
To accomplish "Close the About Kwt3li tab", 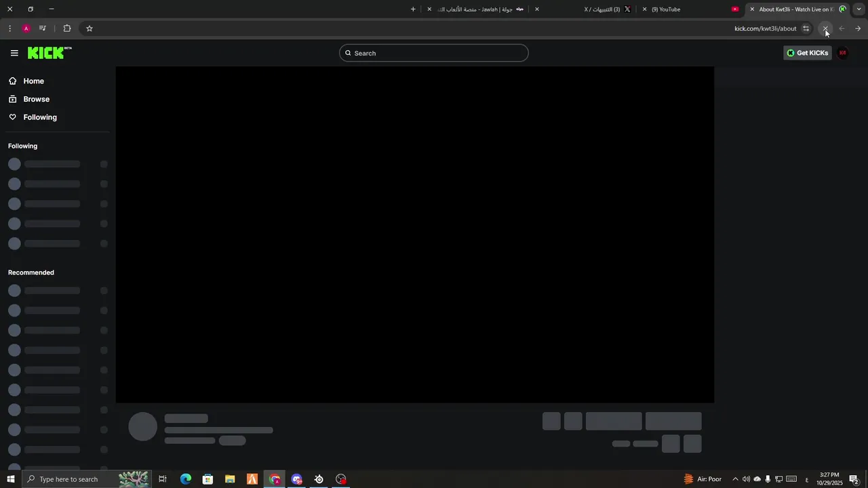I will (x=752, y=9).
